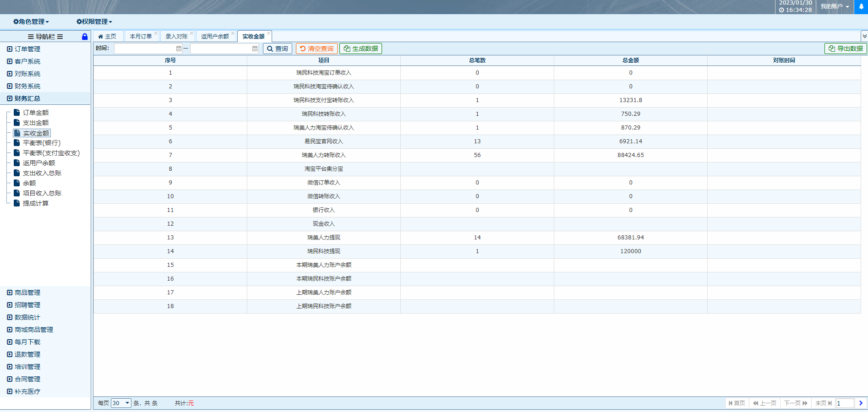Expand the 商城商品管理 section

point(45,330)
